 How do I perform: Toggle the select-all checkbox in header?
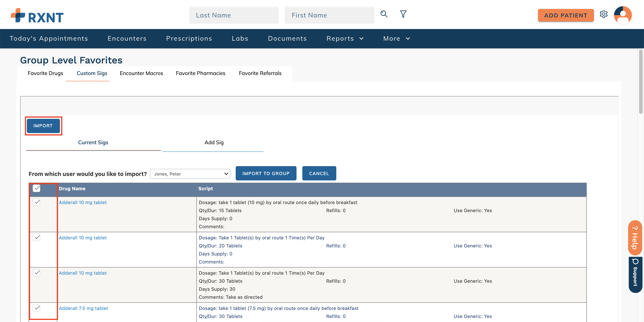point(37,188)
